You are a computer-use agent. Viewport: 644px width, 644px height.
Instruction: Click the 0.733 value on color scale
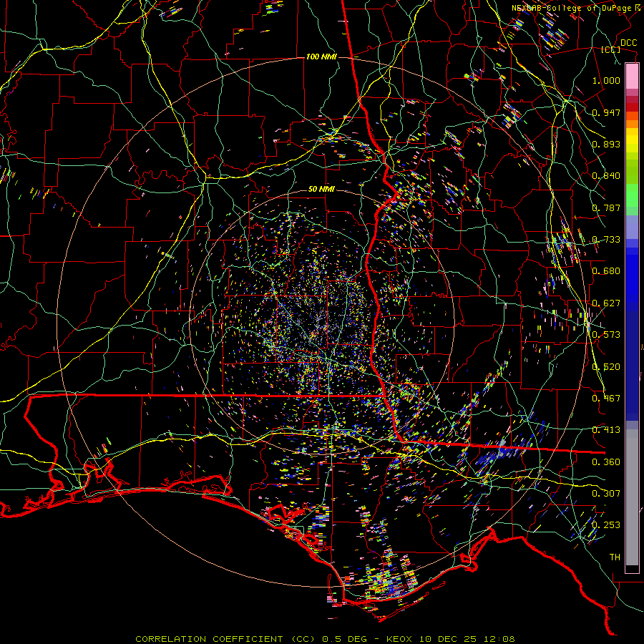tap(606, 240)
